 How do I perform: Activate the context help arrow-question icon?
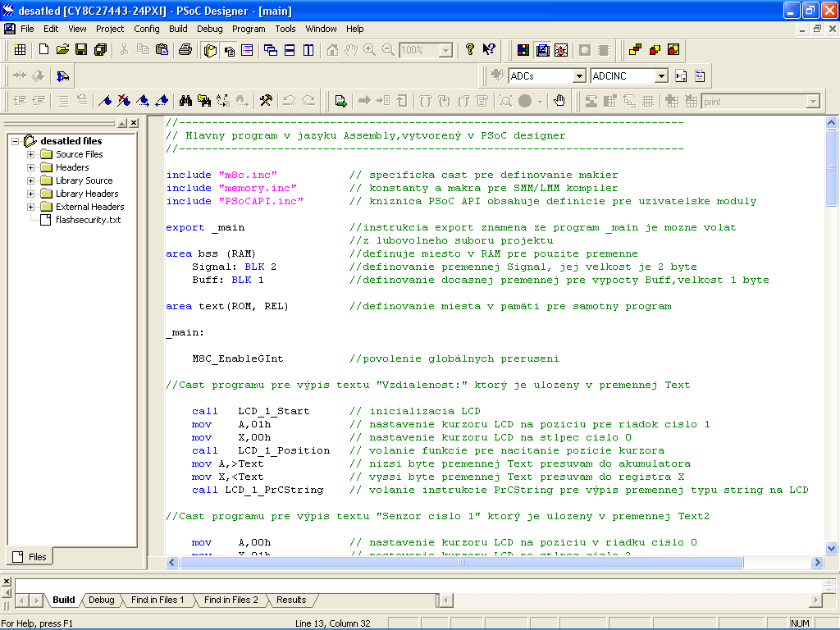click(x=489, y=50)
